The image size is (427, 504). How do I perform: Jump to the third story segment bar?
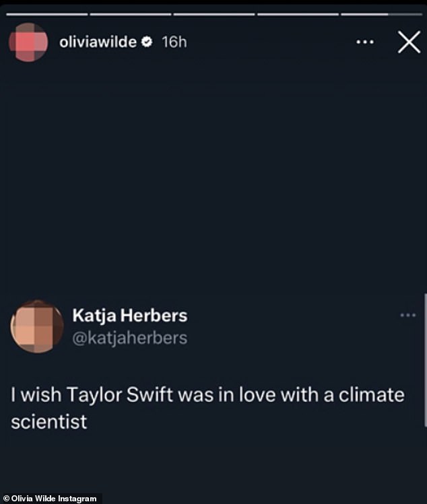pos(214,14)
